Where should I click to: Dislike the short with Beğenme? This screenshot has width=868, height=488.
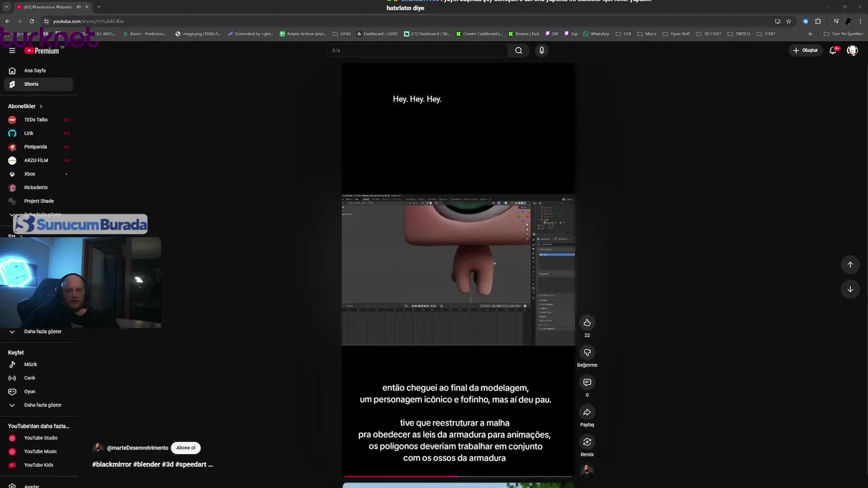[x=587, y=352]
